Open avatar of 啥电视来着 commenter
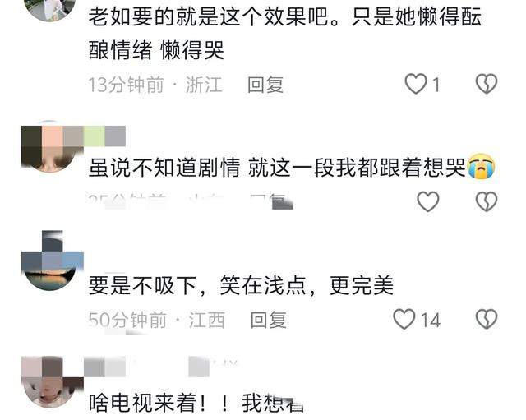 coord(52,382)
